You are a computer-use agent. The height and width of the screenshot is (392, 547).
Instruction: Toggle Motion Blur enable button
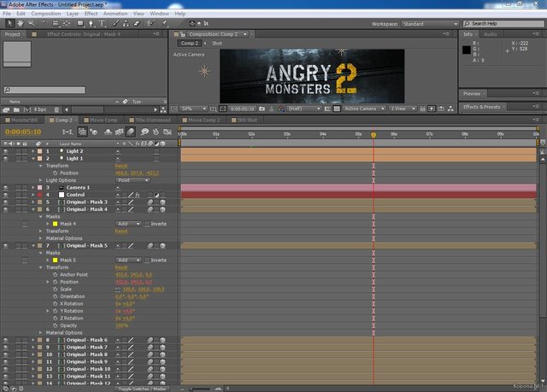pos(131,132)
